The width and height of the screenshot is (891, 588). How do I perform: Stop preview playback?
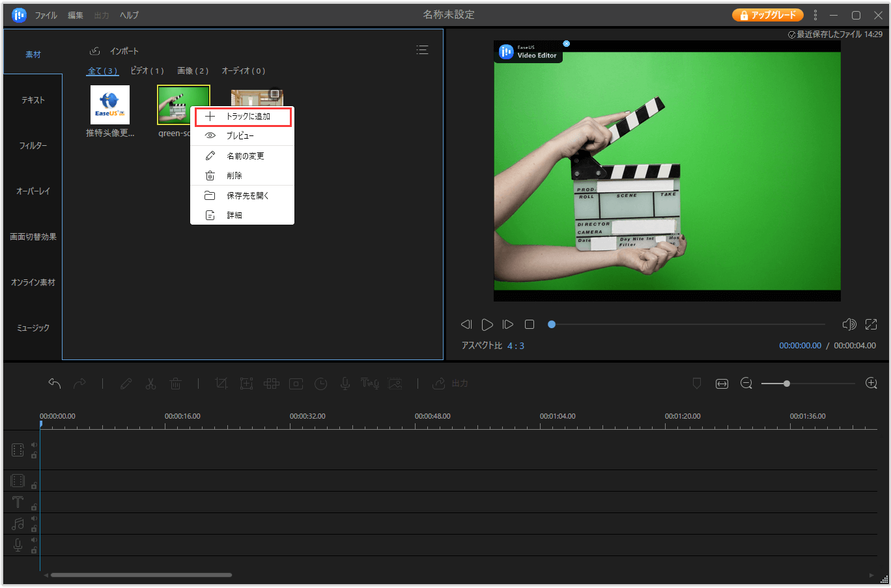pos(530,324)
